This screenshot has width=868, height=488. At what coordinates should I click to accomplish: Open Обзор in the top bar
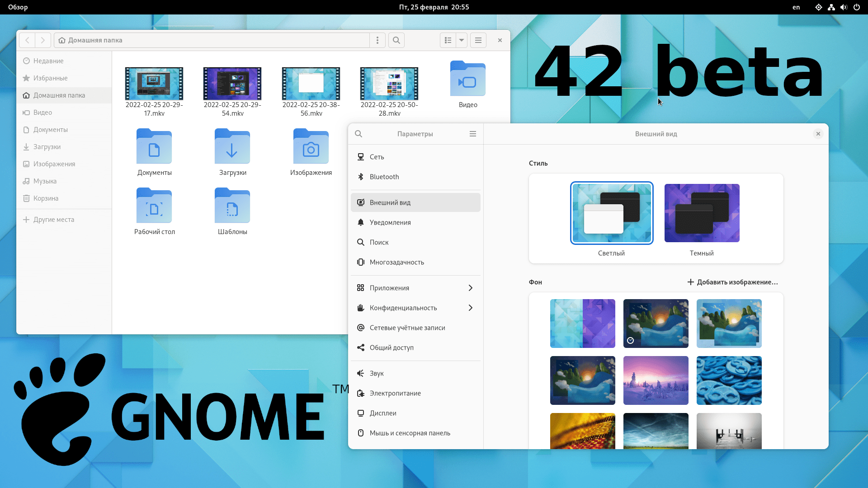(18, 7)
